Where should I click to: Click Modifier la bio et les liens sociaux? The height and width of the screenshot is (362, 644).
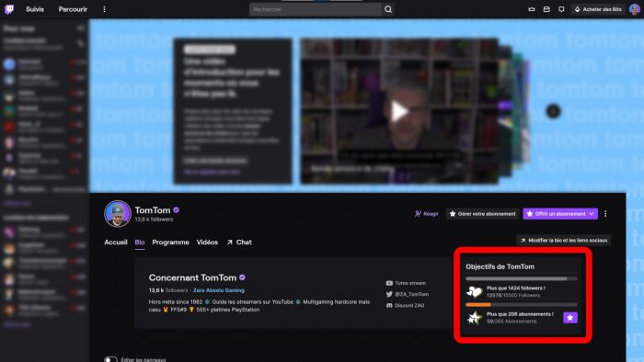[x=563, y=240]
